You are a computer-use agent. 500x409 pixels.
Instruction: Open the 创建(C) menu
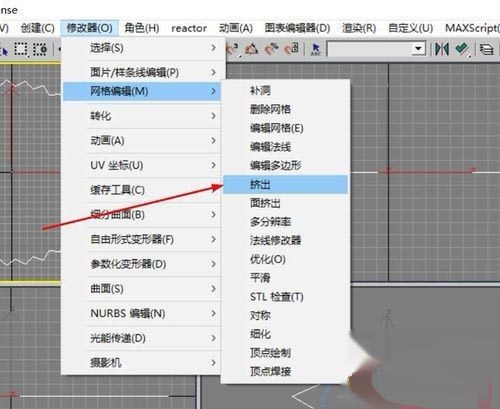(37, 28)
